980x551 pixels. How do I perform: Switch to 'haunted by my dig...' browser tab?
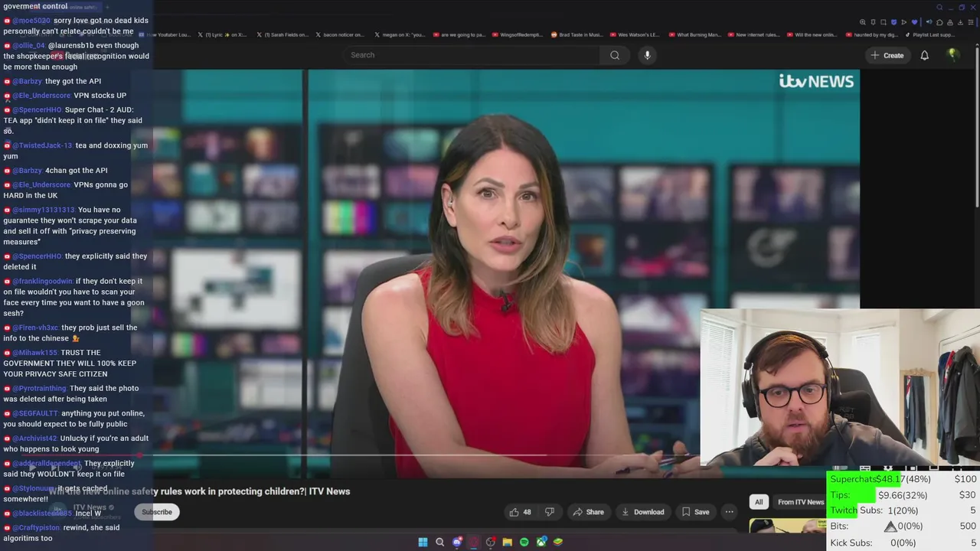(x=871, y=34)
